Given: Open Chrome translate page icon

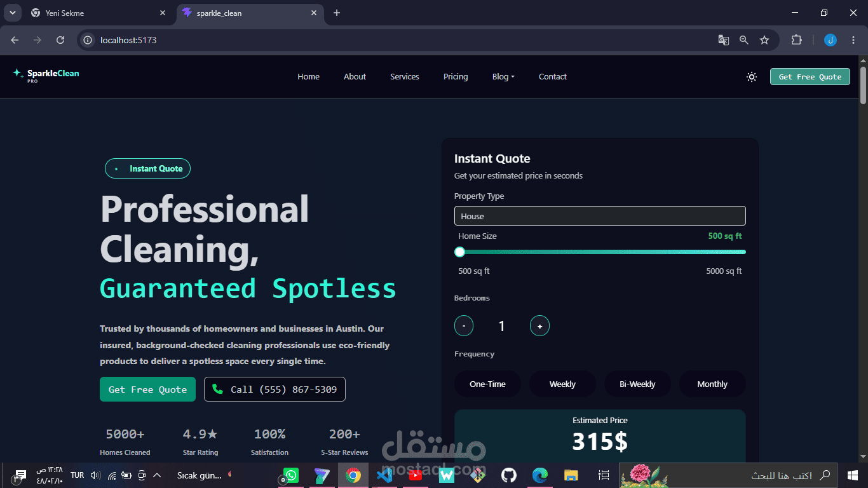Looking at the screenshot, I should point(723,40).
